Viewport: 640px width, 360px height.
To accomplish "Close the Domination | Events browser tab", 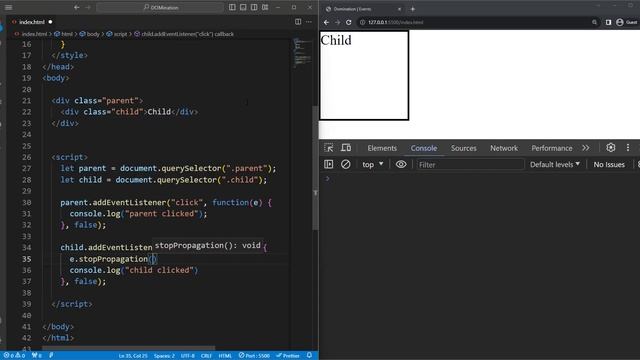I will tap(399, 9).
